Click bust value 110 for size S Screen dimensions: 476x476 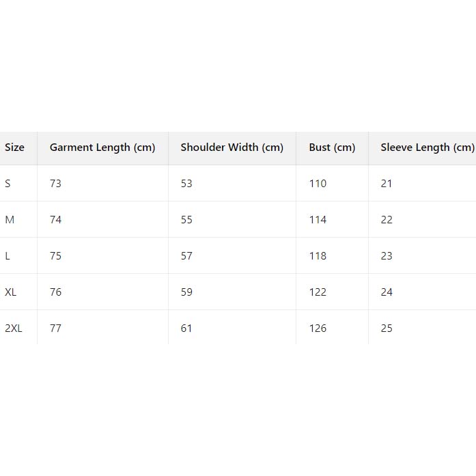(318, 184)
